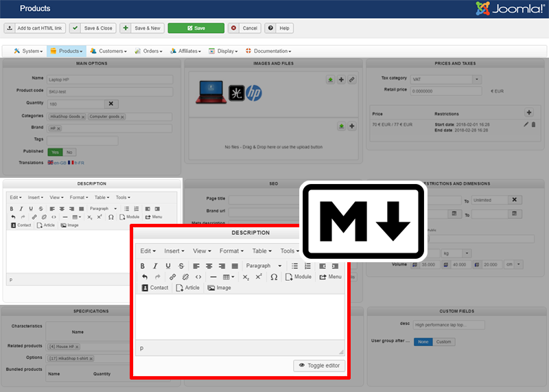Viewport: 549px width, 392px height.
Task: Set Published to Yes
Action: pyautogui.click(x=55, y=152)
